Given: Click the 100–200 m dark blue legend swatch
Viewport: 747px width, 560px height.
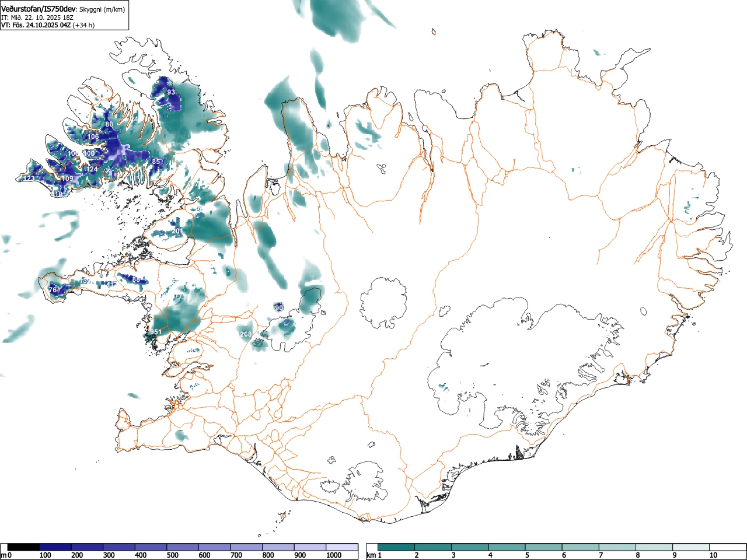Looking at the screenshot, I should tap(56, 547).
